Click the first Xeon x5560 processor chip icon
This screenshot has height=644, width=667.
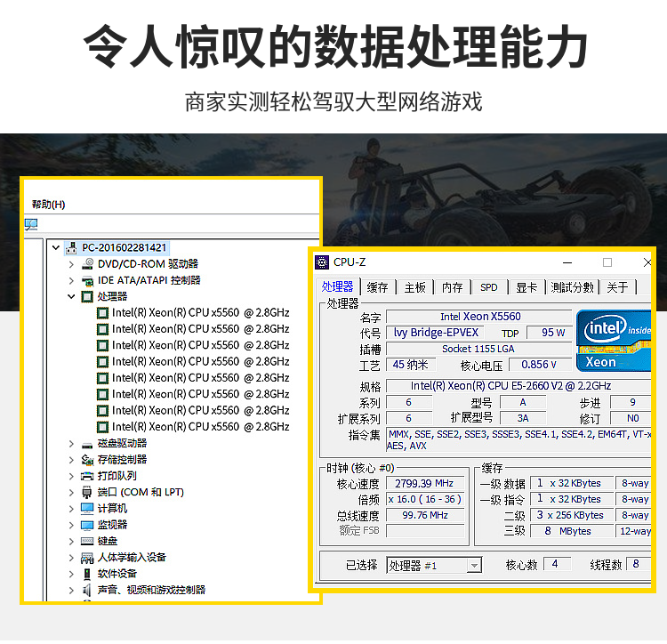tap(102, 313)
